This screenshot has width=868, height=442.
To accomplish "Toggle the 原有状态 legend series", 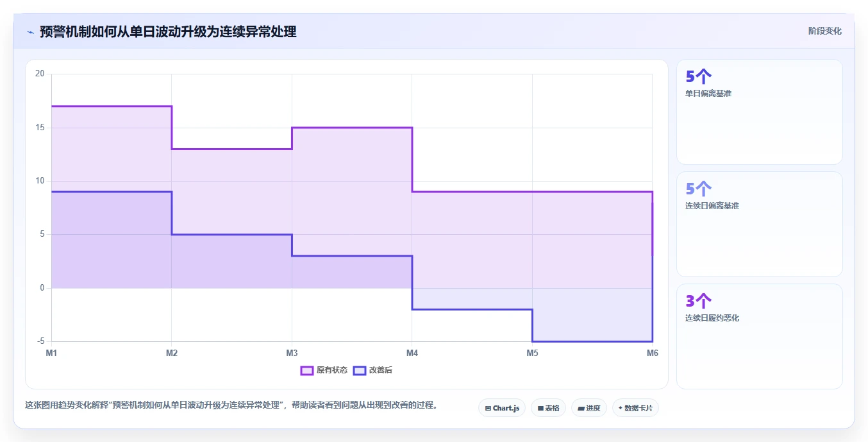I will pyautogui.click(x=324, y=370).
